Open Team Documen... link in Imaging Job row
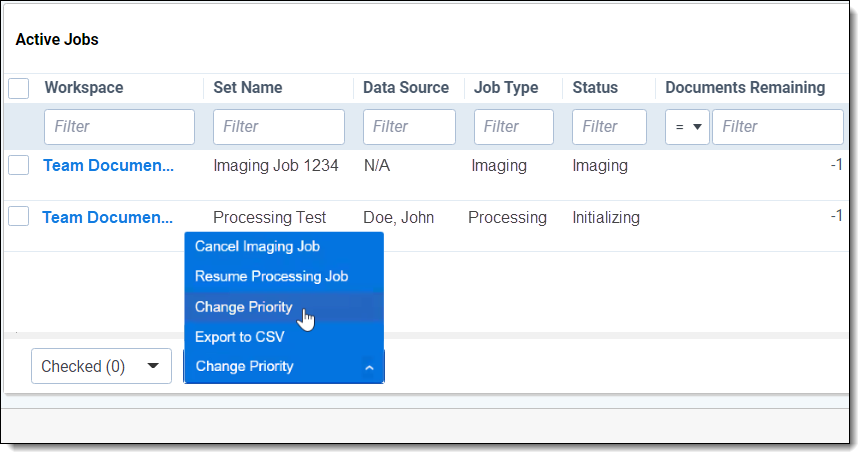858x452 pixels. (x=108, y=165)
